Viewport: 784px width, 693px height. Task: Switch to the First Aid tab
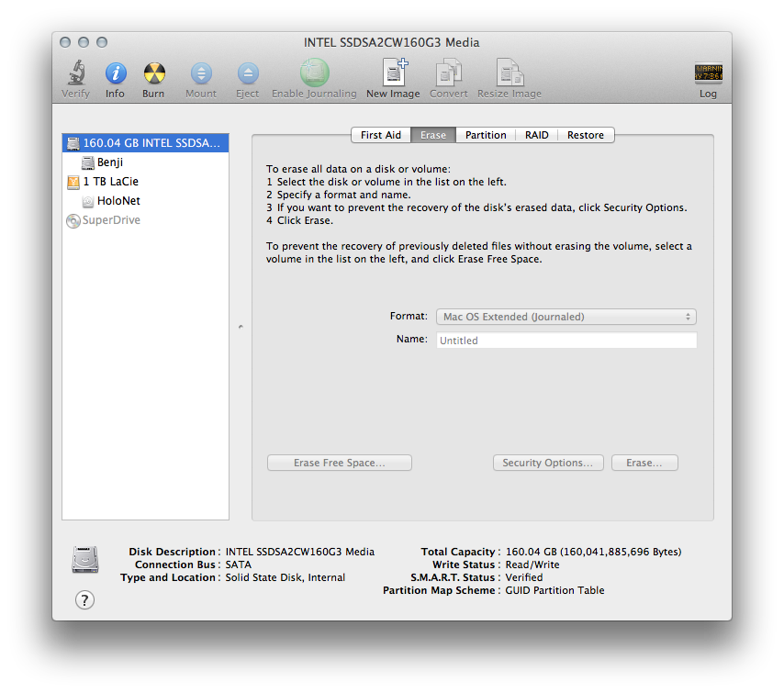tap(380, 135)
